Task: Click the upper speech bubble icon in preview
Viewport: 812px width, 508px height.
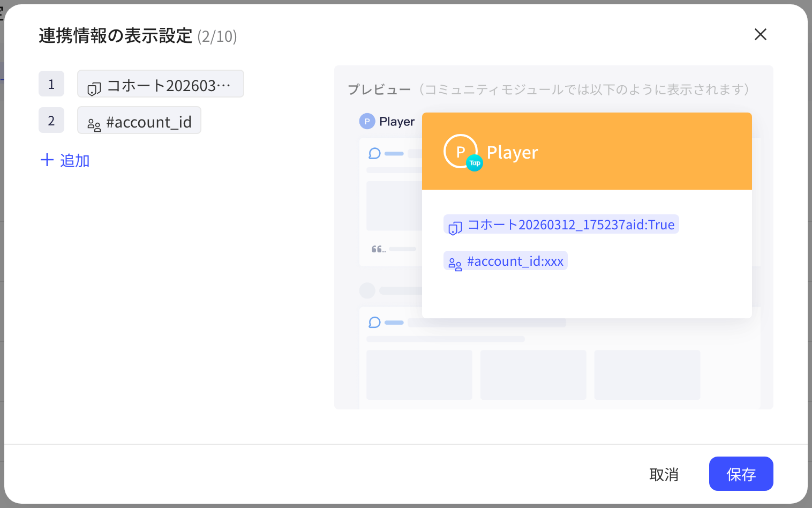Action: pyautogui.click(x=374, y=154)
